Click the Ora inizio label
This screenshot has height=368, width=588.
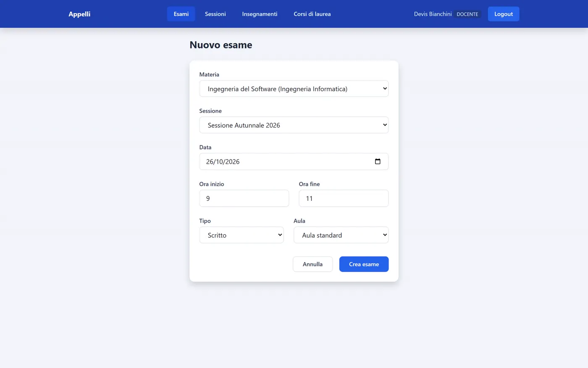(212, 184)
